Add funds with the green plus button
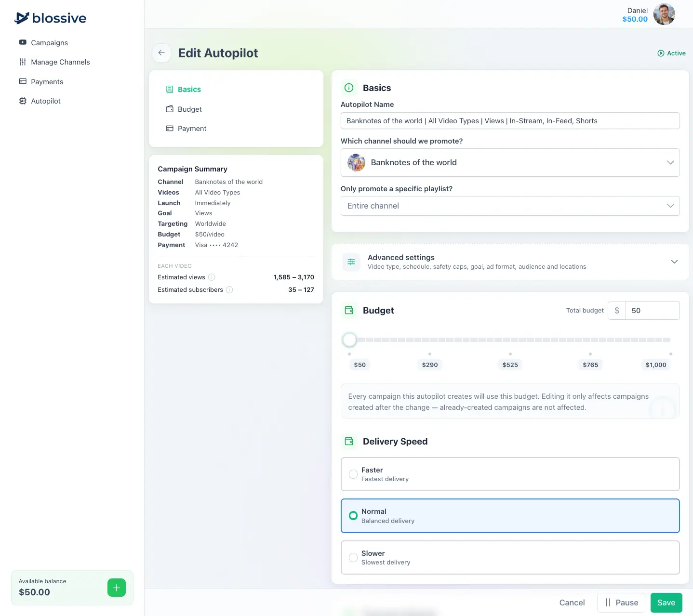The height and width of the screenshot is (616, 693). (x=117, y=588)
